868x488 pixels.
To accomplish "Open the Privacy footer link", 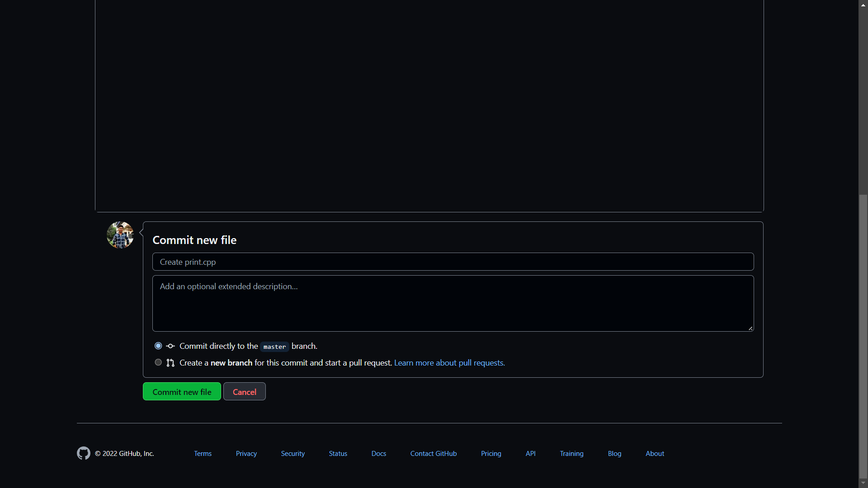I will (246, 454).
